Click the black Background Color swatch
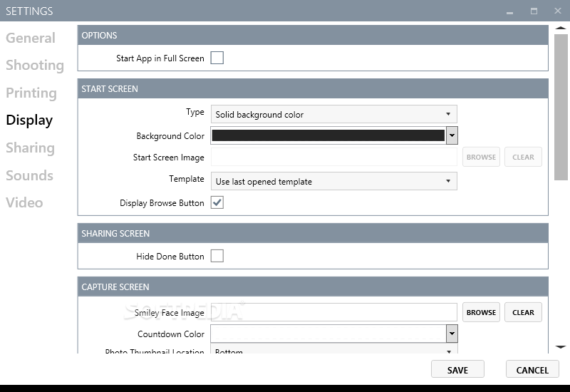Viewport: 570px width, 392px height. click(328, 135)
